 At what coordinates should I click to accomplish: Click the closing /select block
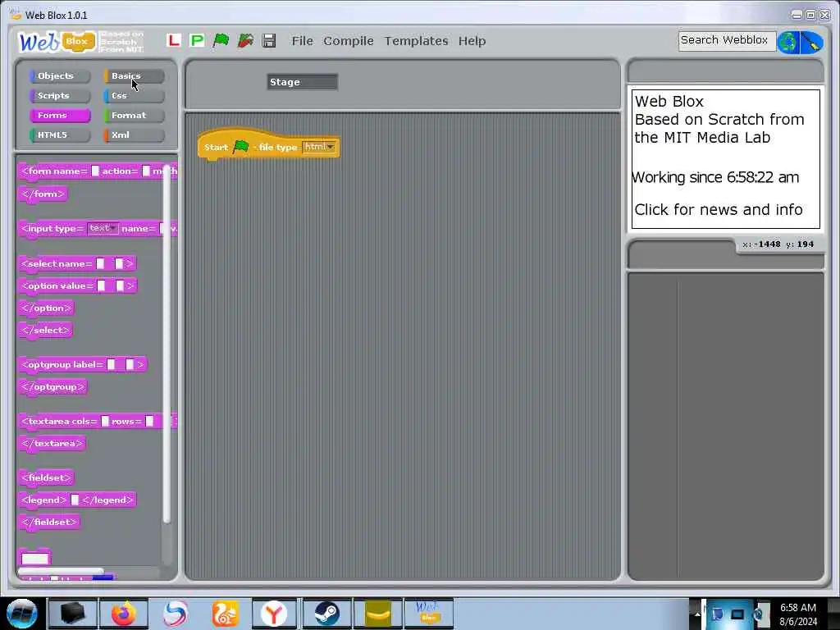[x=46, y=331]
